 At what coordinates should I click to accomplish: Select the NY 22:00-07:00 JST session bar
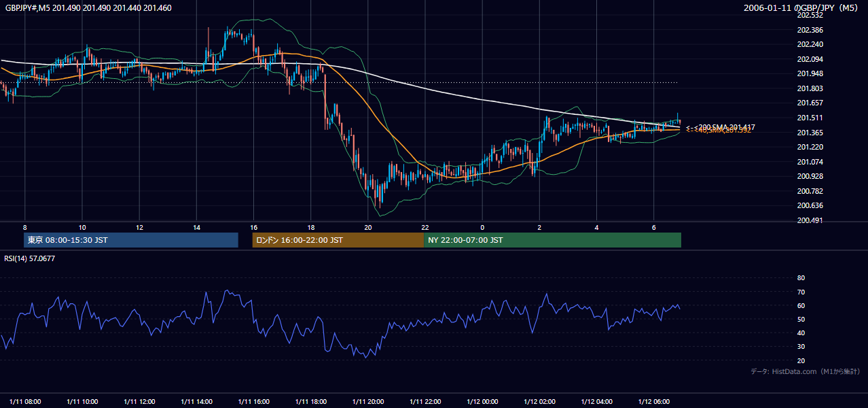[x=552, y=240]
